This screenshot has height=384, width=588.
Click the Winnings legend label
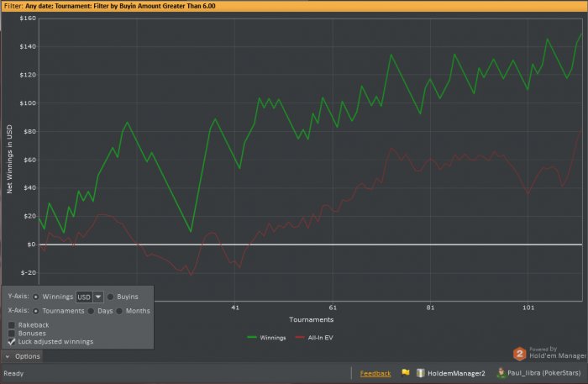(x=273, y=338)
